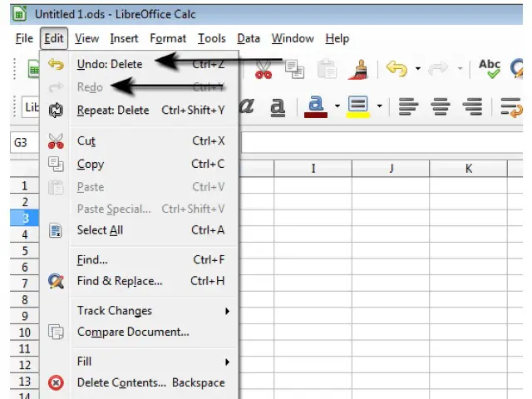
Task: Choose Repeat: Delete menu entry
Action: pyautogui.click(x=140, y=111)
